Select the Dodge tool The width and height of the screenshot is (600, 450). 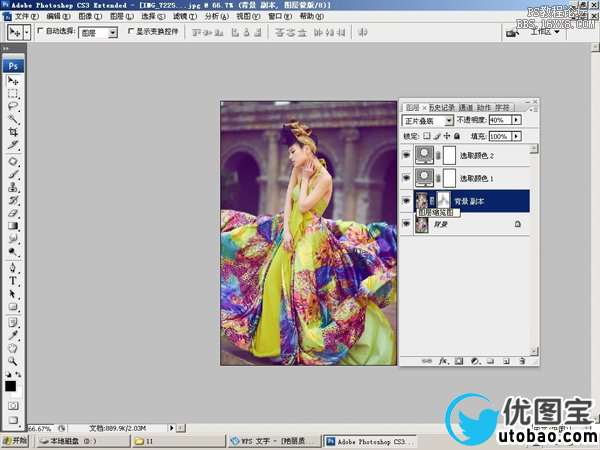(x=13, y=252)
